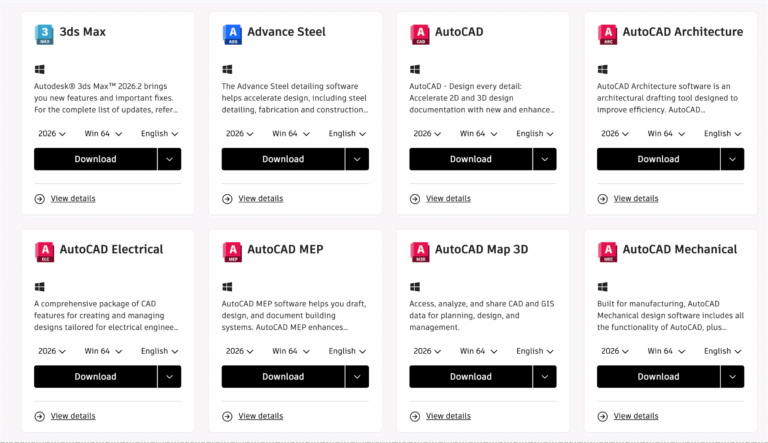The width and height of the screenshot is (768, 443).
Task: Open the AutoCAD language dropdown
Action: tap(535, 134)
